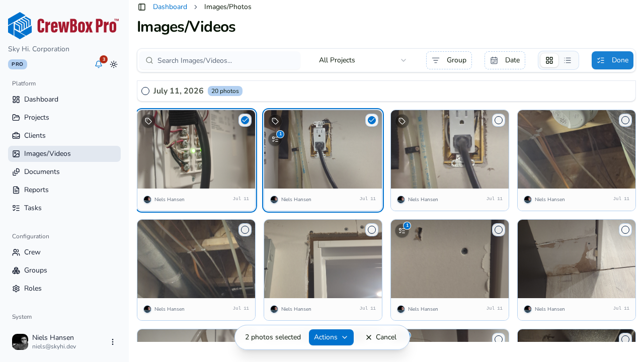Switch to list view
The height and width of the screenshot is (362, 644).
pyautogui.click(x=568, y=60)
